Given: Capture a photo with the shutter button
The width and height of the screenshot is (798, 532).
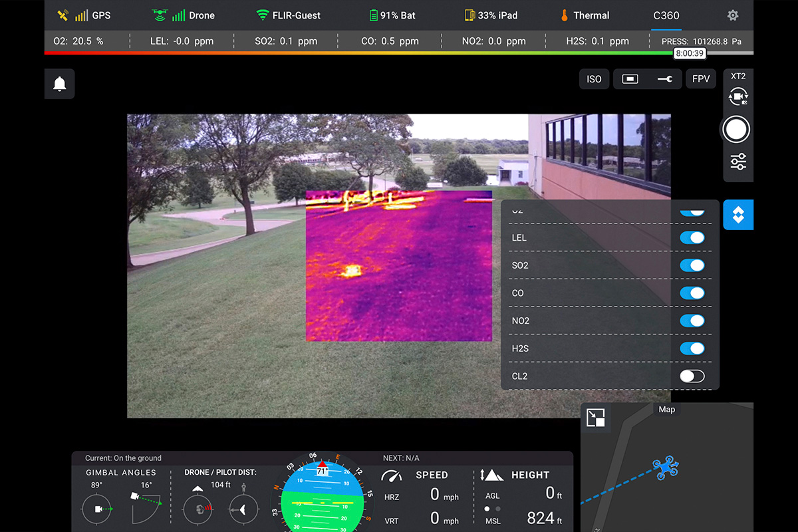Looking at the screenshot, I should [x=737, y=130].
